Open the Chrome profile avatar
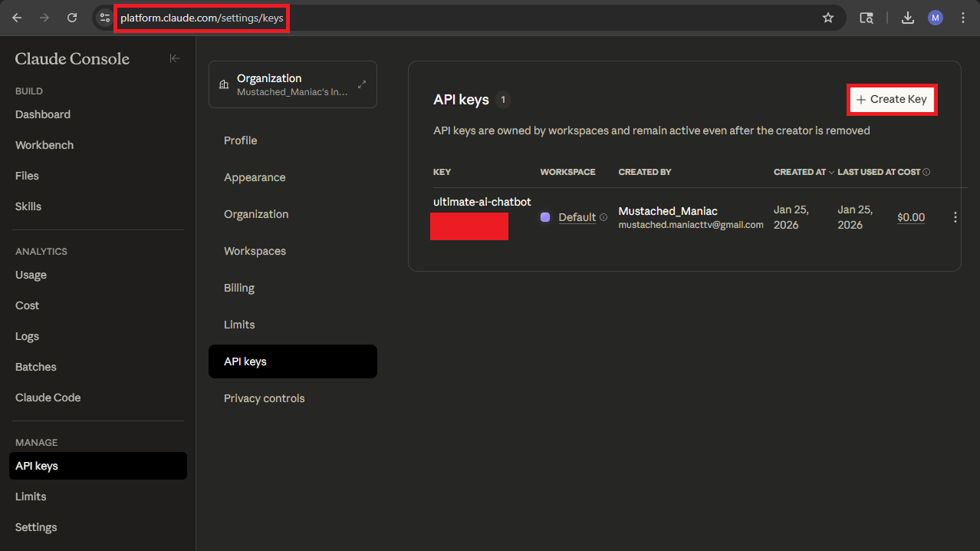This screenshot has height=551, width=980. pyautogui.click(x=935, y=18)
